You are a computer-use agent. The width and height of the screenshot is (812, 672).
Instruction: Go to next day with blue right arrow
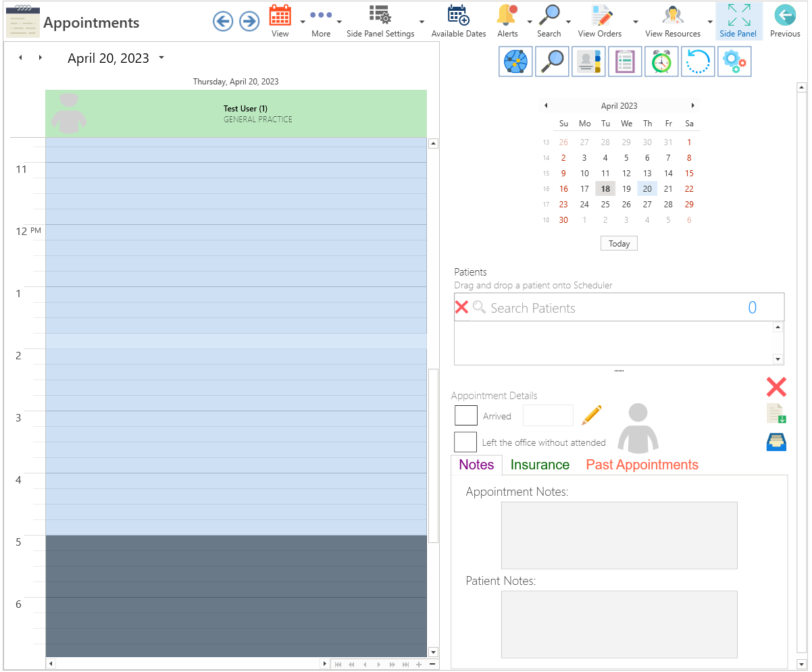(249, 22)
